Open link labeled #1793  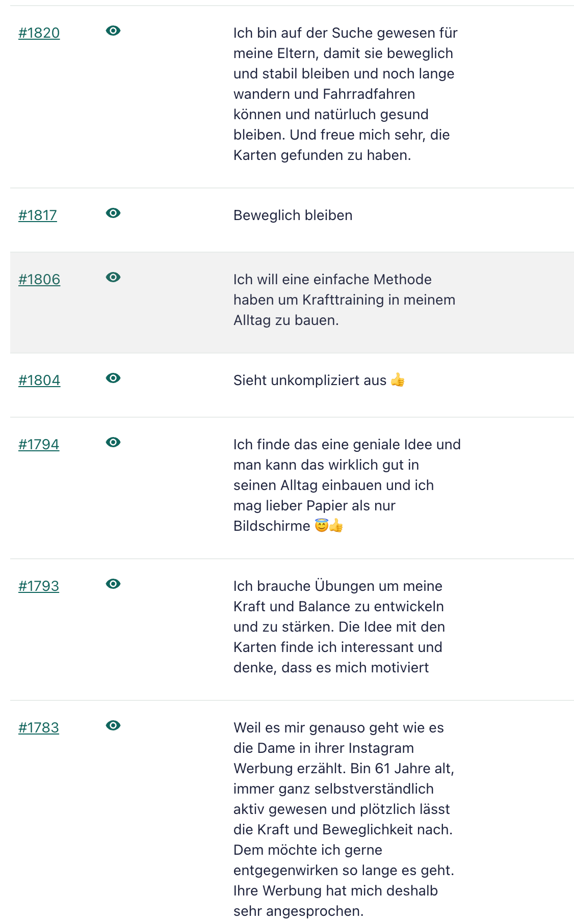coord(39,586)
